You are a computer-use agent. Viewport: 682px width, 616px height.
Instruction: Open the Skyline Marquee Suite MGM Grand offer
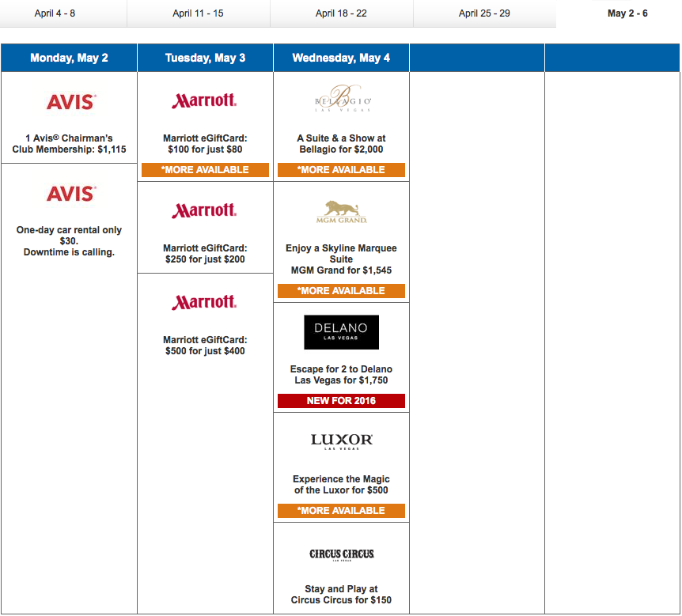tap(342, 259)
